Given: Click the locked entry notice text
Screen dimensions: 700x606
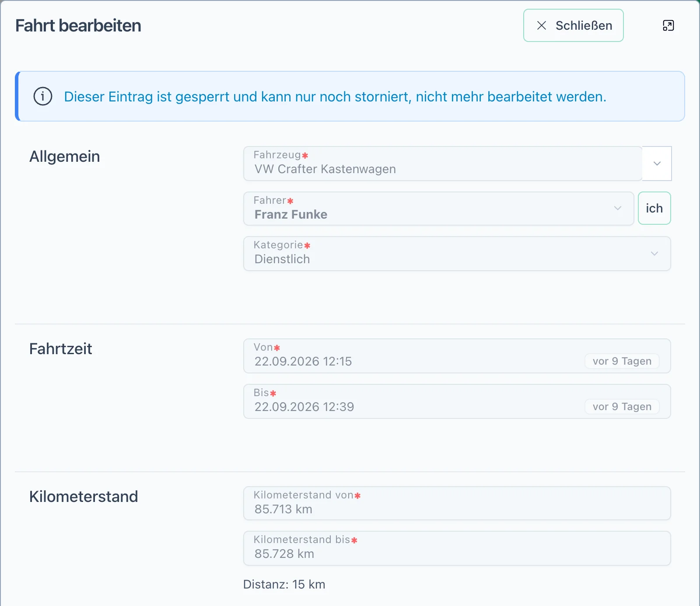Looking at the screenshot, I should 335,97.
